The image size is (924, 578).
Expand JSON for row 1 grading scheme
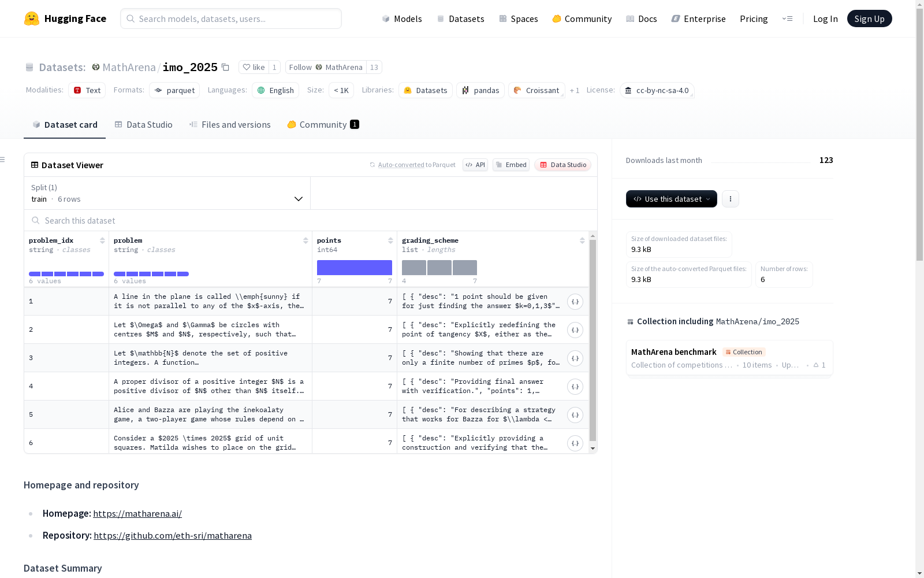click(575, 302)
